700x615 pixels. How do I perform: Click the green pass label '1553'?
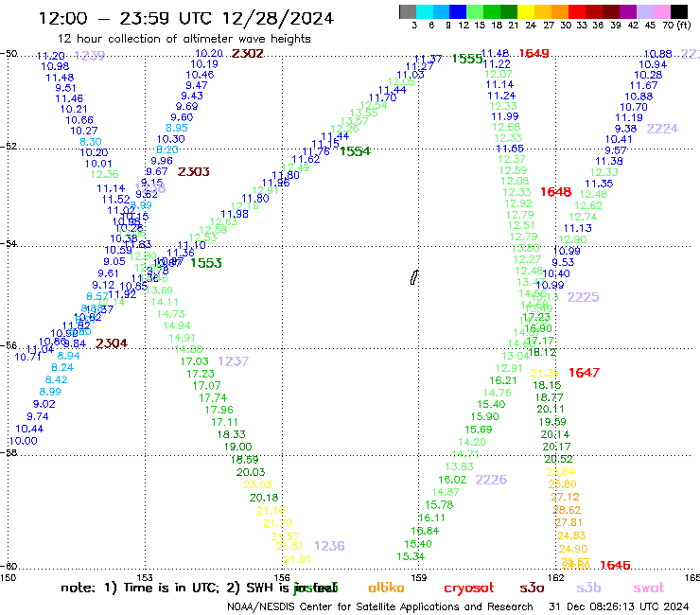(x=206, y=263)
